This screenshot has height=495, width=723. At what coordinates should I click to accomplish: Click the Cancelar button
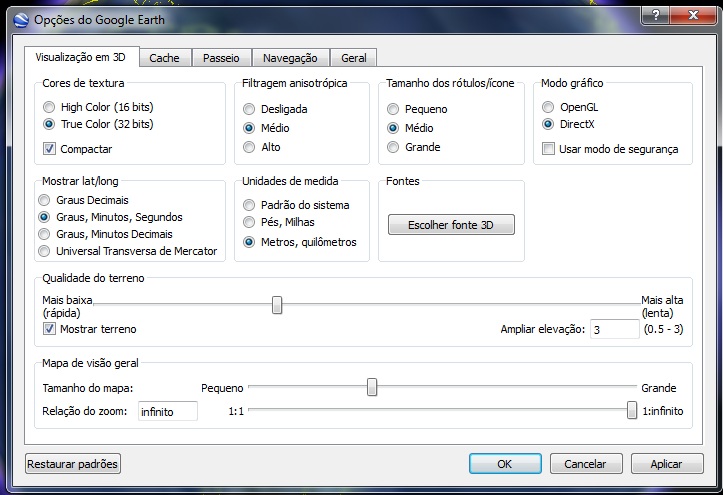(x=586, y=464)
